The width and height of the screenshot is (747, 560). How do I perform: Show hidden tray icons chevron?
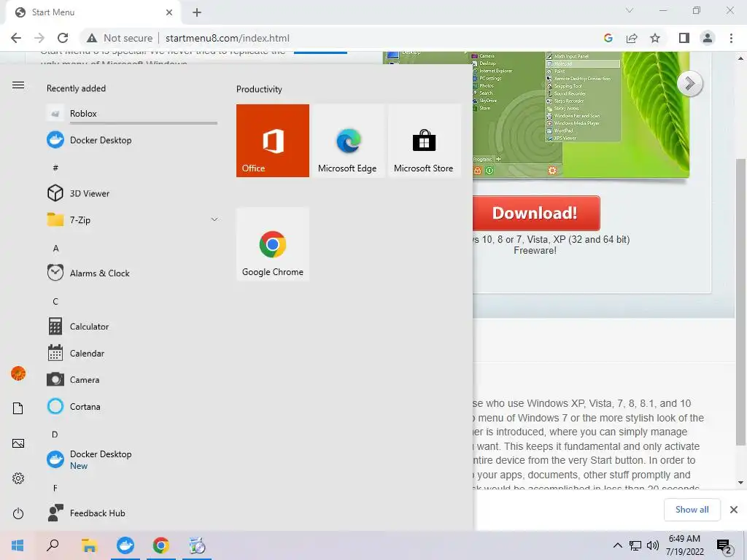pyautogui.click(x=617, y=545)
